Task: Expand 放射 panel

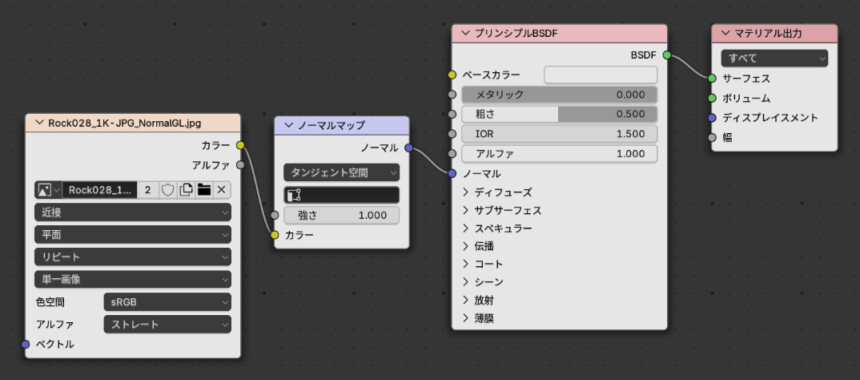Action: coord(466,300)
